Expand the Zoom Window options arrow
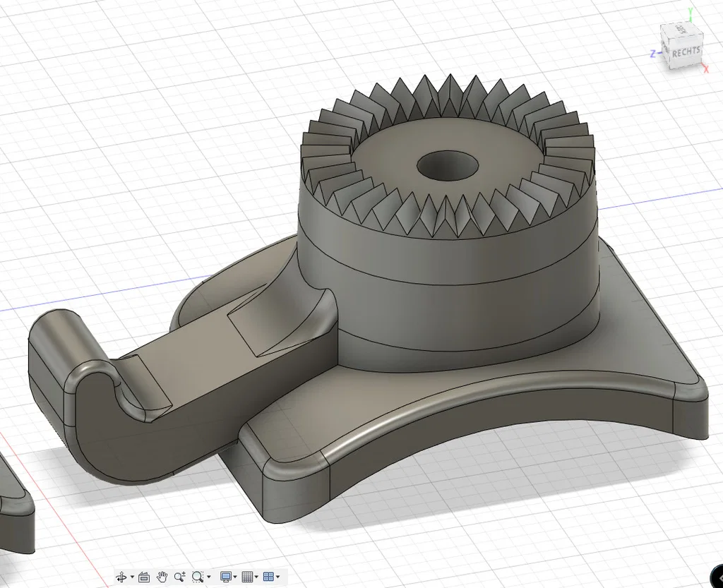This screenshot has height=588, width=723. [209, 577]
